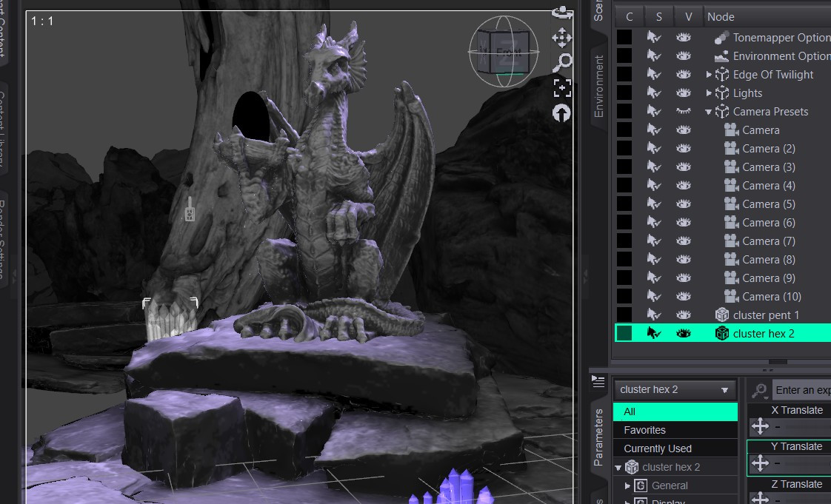Toggle selectability of the Lights group

click(654, 93)
